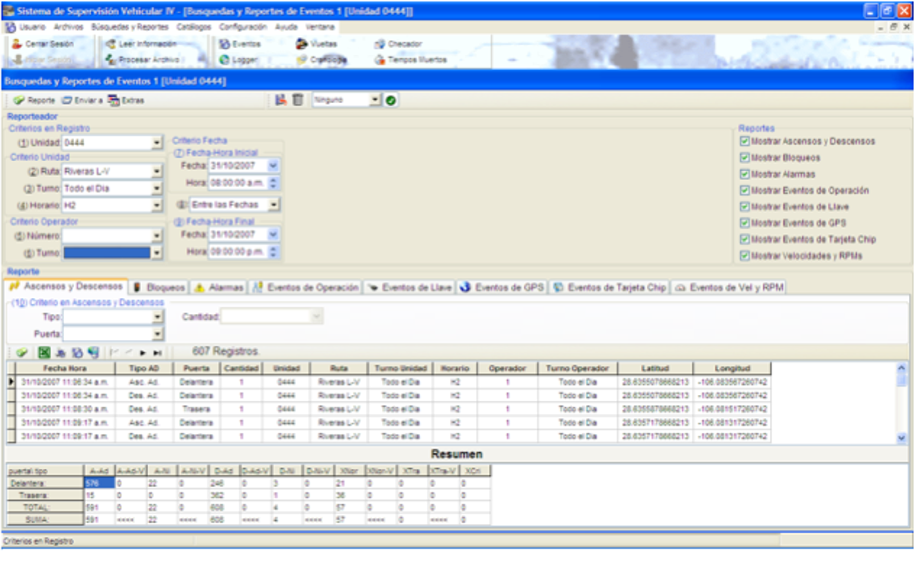Click the green Excel export icon
The width and height of the screenshot is (915, 572).
[x=44, y=352]
